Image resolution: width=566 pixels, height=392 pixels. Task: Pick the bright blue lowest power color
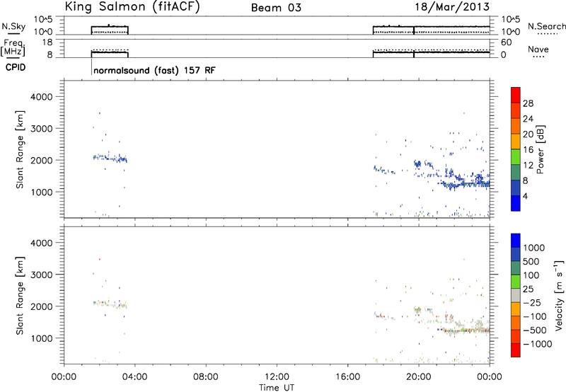(x=516, y=203)
